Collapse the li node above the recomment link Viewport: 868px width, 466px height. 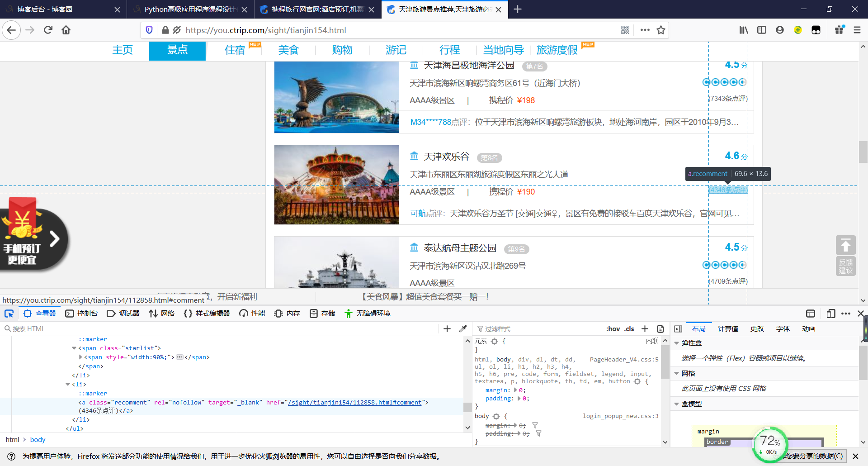coord(68,385)
